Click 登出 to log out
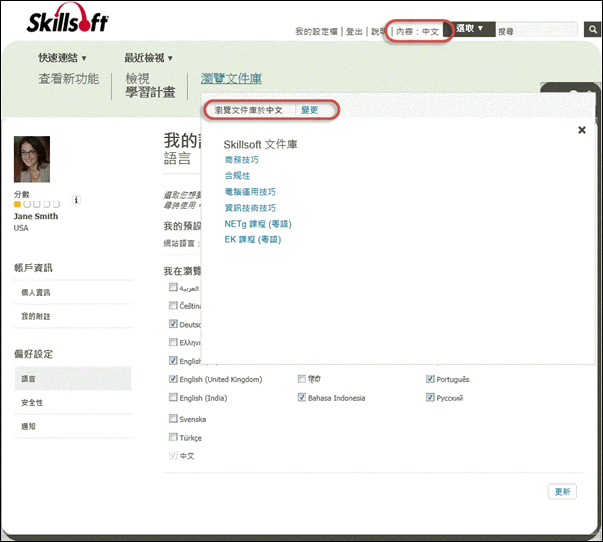The width and height of the screenshot is (603, 542). 354,32
